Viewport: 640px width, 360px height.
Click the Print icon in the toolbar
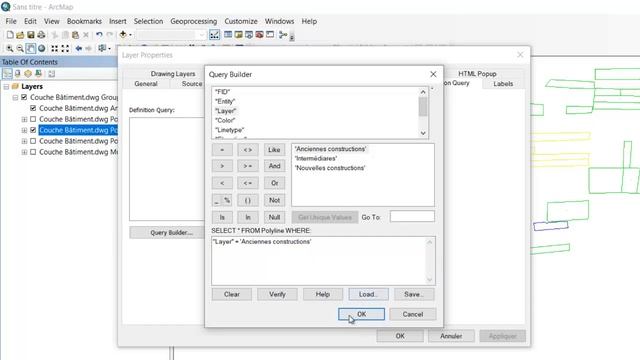point(41,35)
